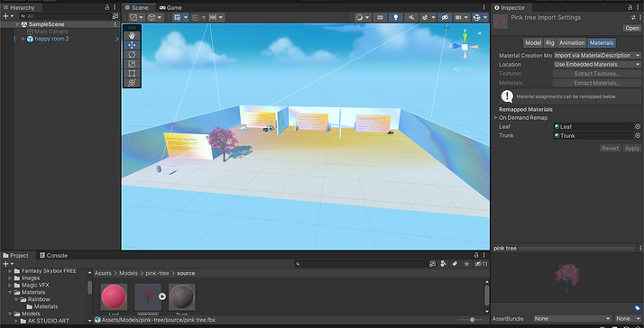Collapse the SampleScene foldout
Screen dimensions: 644x328
pyautogui.click(x=17, y=24)
